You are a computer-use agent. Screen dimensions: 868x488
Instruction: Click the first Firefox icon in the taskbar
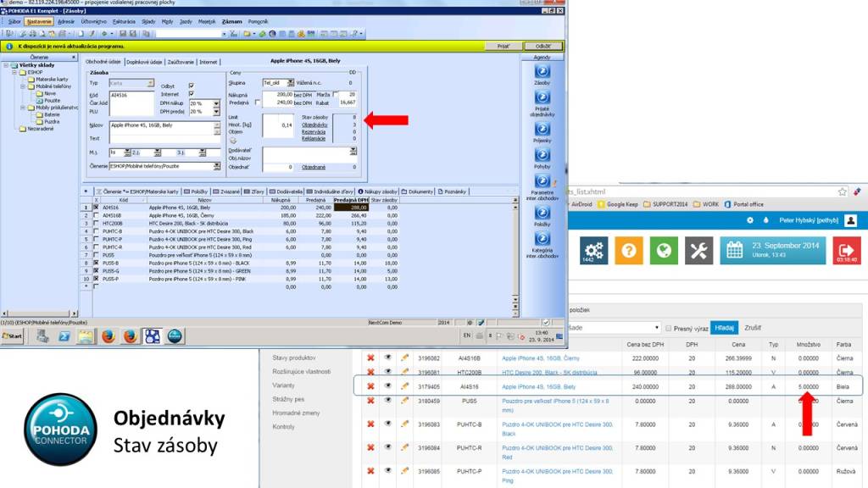click(x=108, y=335)
